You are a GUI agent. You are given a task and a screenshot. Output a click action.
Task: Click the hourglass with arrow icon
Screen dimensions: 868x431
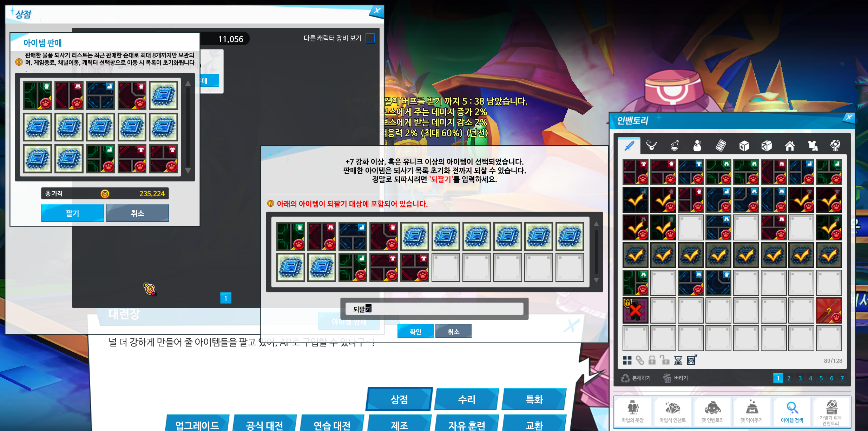[691, 360]
